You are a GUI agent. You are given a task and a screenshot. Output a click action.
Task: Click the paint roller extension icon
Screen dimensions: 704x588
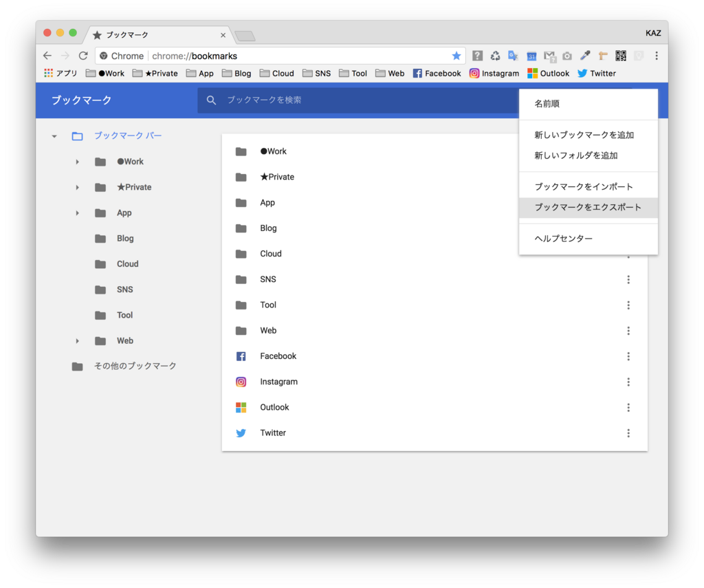click(x=603, y=56)
